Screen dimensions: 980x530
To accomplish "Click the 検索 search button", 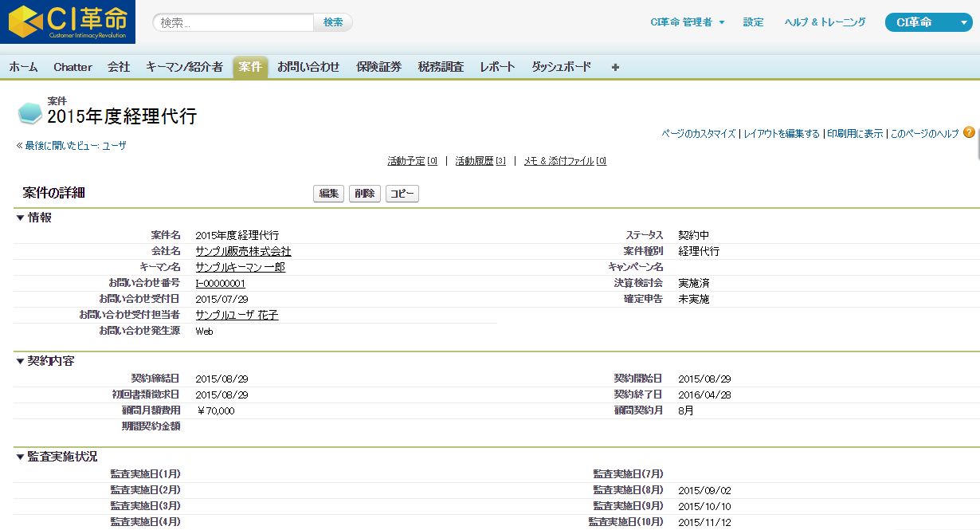I will coord(333,22).
